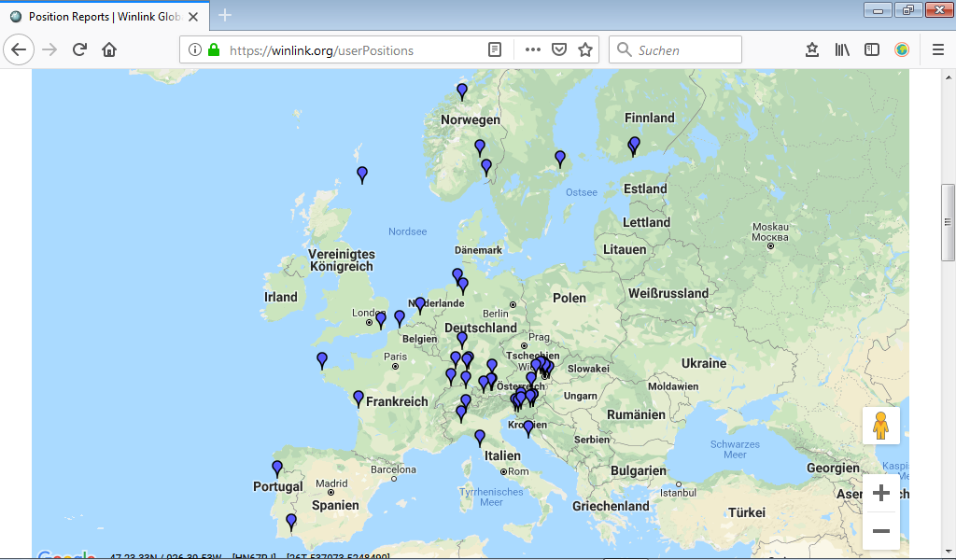
Task: Zoom out of the map
Action: 881,531
